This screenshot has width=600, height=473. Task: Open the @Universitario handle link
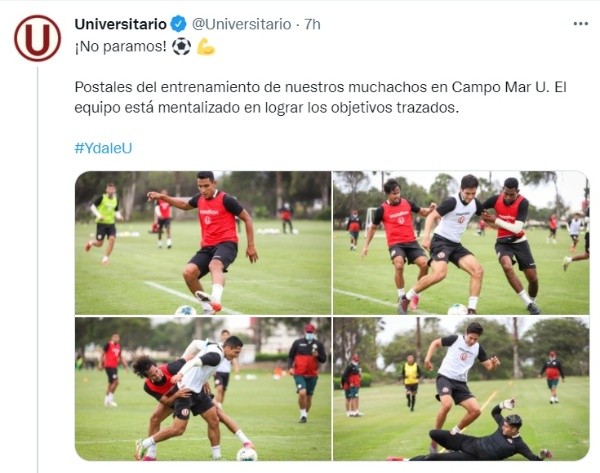tap(241, 24)
